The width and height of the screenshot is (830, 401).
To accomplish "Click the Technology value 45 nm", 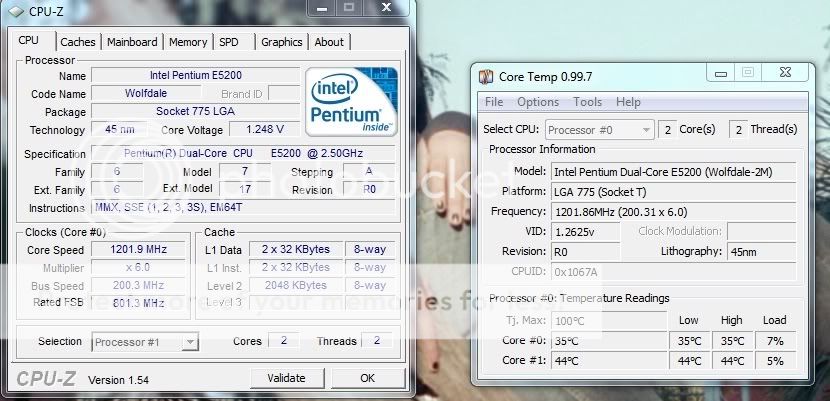I will click(120, 129).
